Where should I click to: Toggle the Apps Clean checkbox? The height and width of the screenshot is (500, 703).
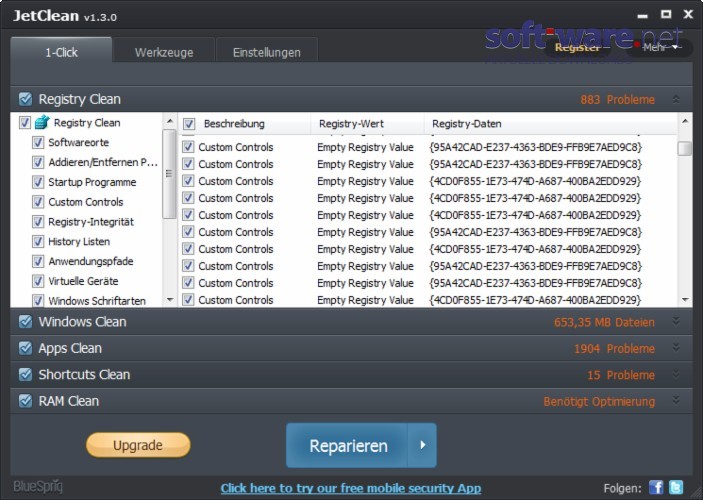click(26, 348)
